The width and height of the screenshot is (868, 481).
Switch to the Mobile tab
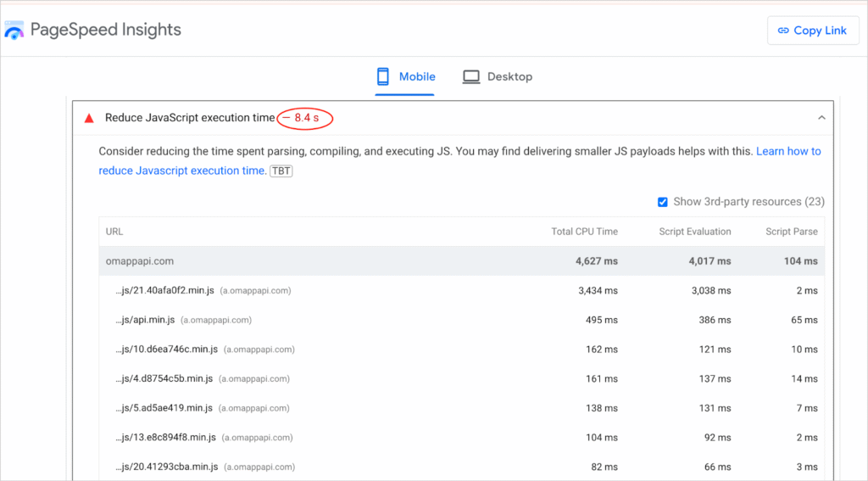405,77
